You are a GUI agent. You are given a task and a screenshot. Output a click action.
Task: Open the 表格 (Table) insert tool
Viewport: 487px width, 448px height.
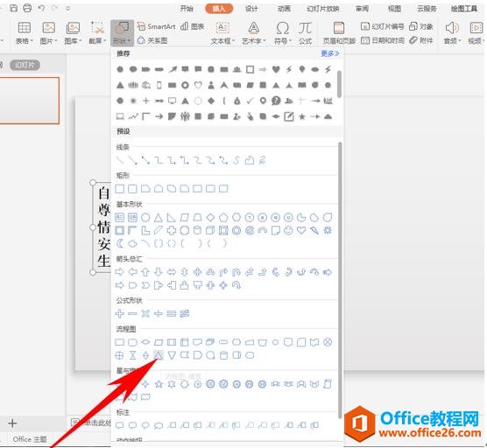(24, 33)
